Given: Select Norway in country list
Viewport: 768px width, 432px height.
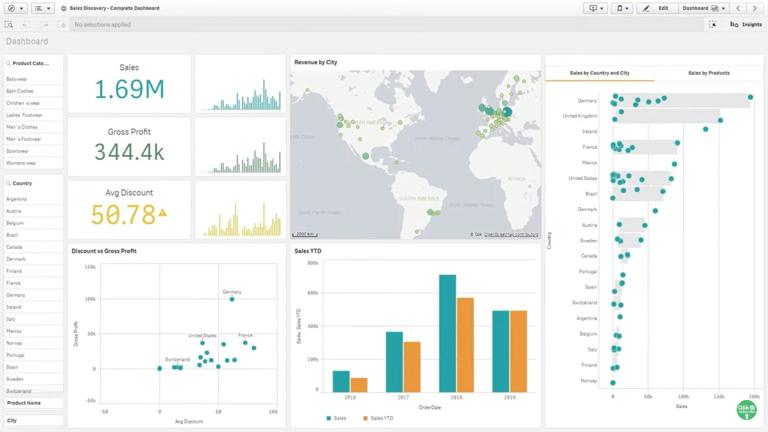Looking at the screenshot, I should pos(33,343).
